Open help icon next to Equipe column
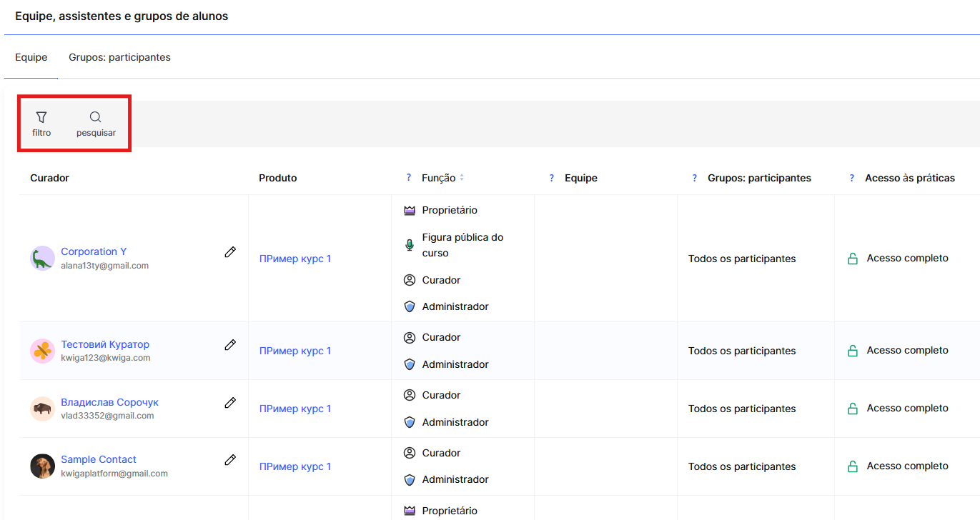The image size is (980, 520). 552,178
